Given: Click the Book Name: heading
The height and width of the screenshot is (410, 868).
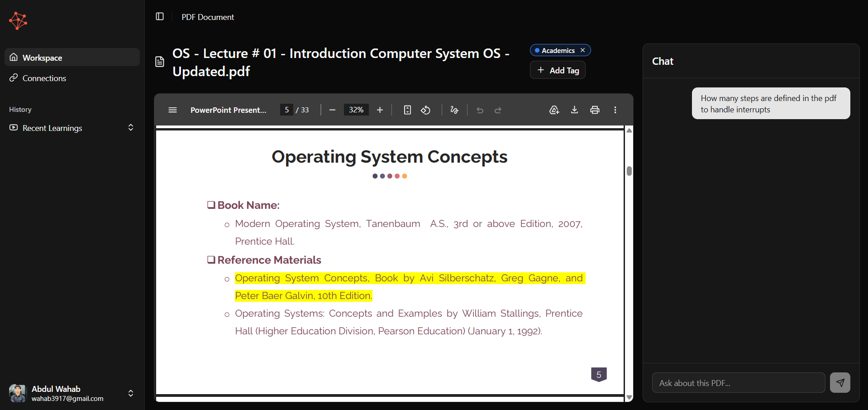Looking at the screenshot, I should [248, 205].
